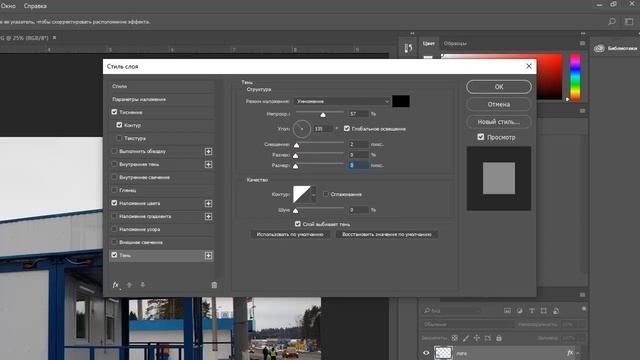Open the Color panel flyout menu icon
640x360 pixels.
(582, 43)
